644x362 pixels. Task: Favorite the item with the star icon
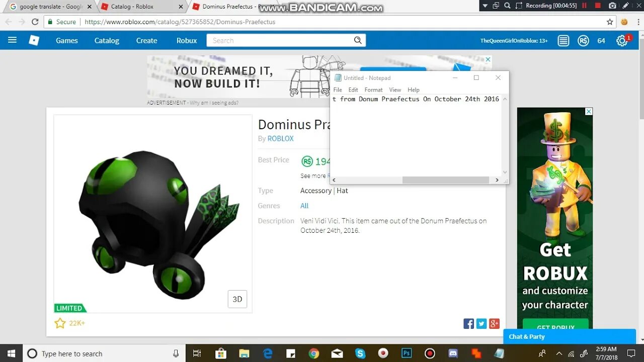click(60, 323)
